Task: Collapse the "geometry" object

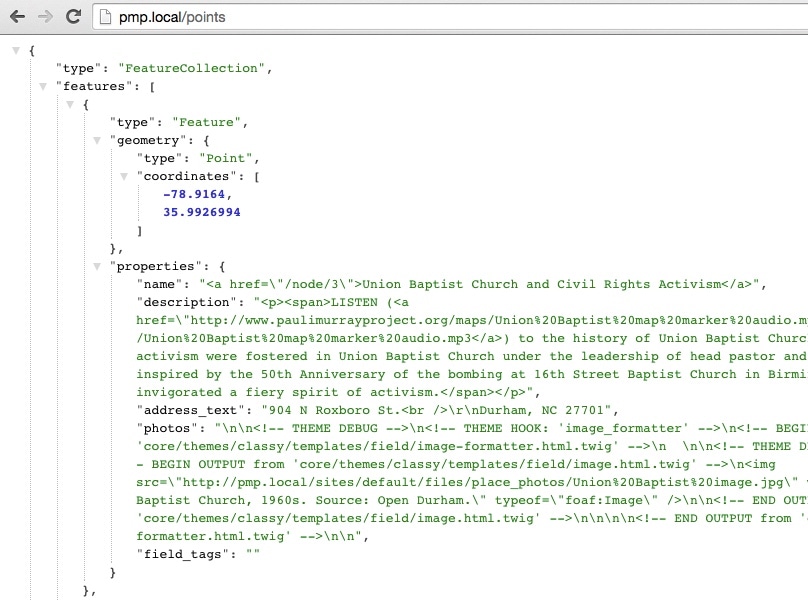Action: pyautogui.click(x=97, y=141)
